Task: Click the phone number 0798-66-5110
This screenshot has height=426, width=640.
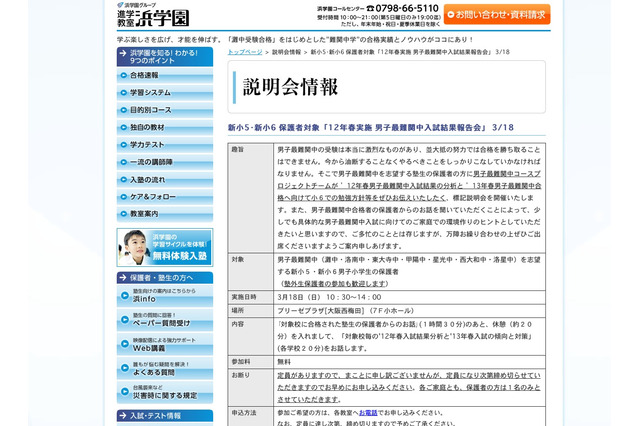Action: tap(407, 8)
